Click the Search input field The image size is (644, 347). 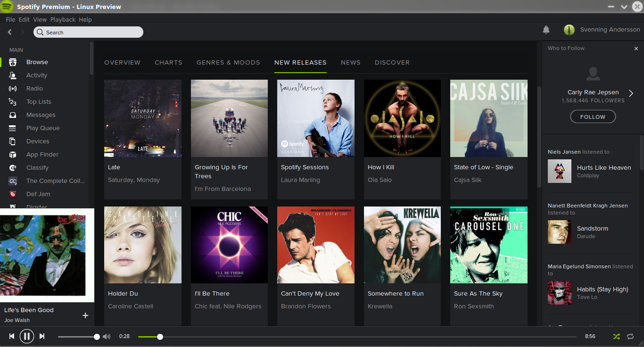click(88, 32)
